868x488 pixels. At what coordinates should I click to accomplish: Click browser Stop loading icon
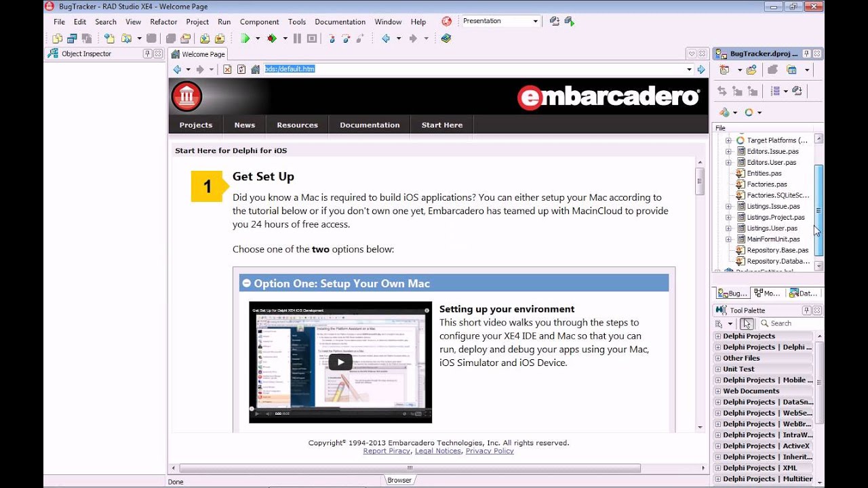[x=227, y=69]
